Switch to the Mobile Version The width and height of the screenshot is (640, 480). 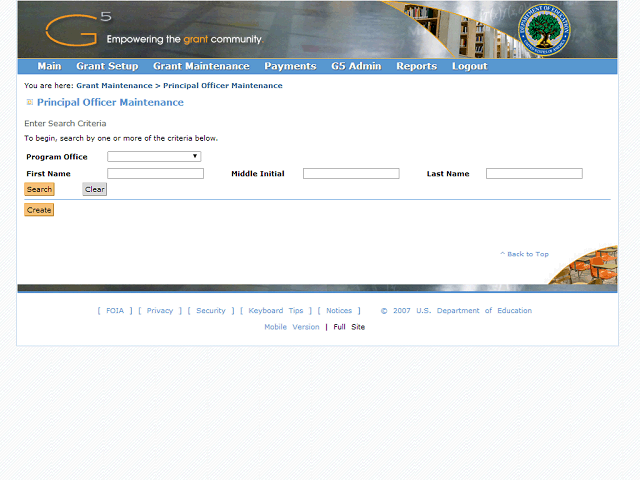[x=292, y=327]
